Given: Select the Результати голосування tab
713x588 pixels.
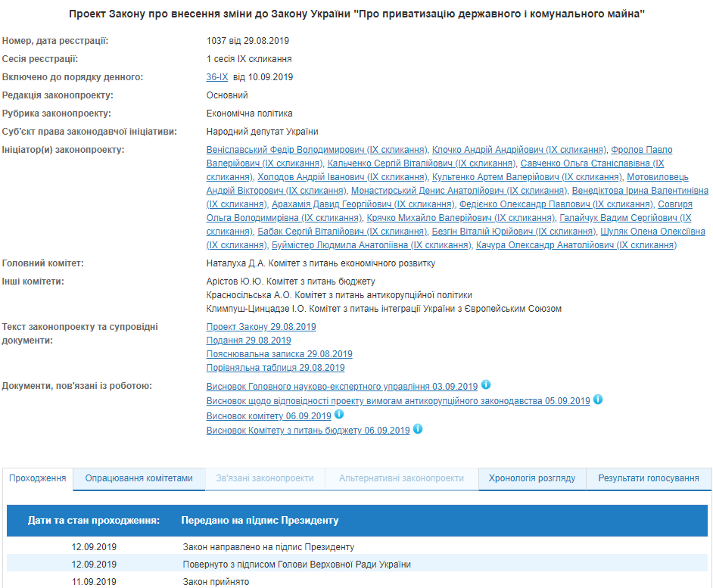Looking at the screenshot, I should [x=649, y=478].
